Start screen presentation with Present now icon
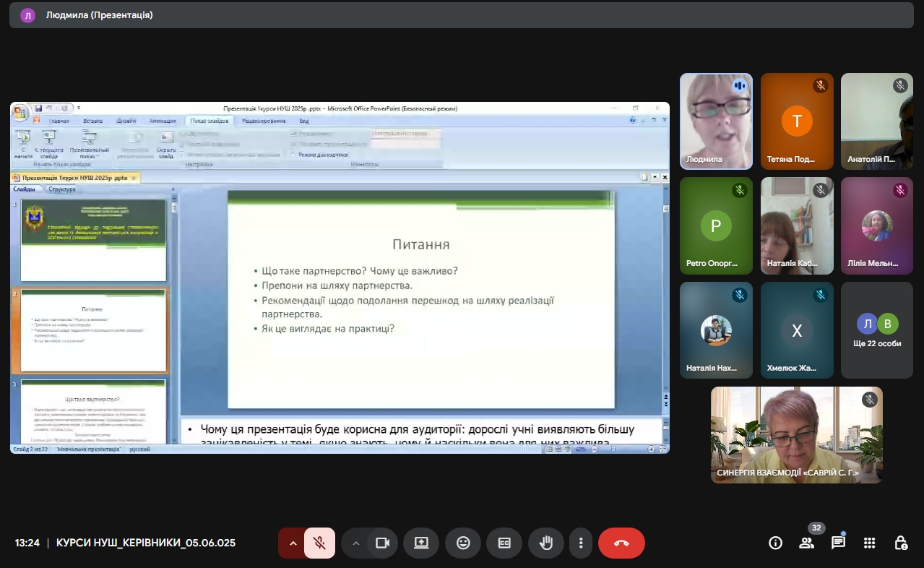924x568 pixels. click(421, 543)
